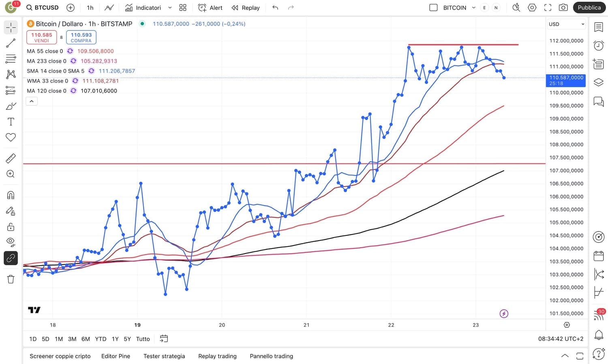Screen dimensions: 608x364
Task: Click the Pubblica button
Action: coord(589,8)
